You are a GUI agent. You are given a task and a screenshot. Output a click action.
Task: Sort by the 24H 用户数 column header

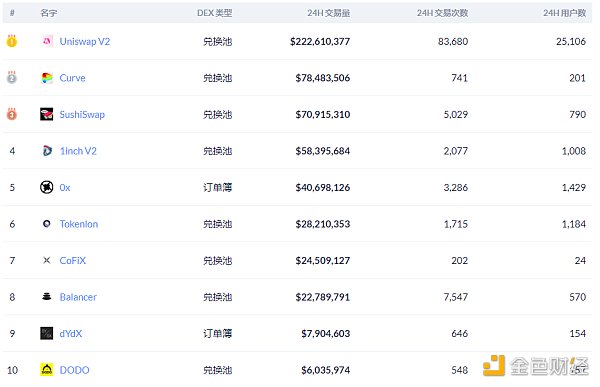(x=564, y=13)
